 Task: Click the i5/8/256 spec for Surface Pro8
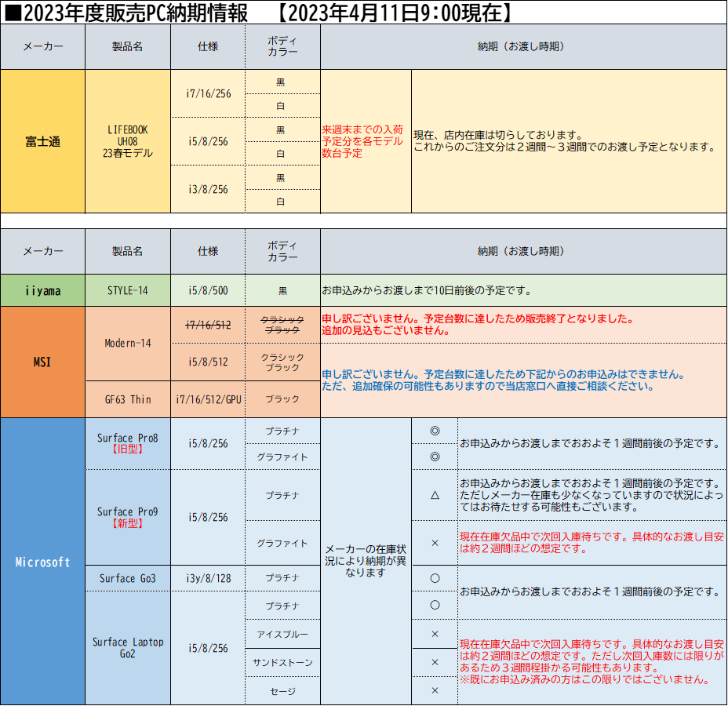coord(208,444)
